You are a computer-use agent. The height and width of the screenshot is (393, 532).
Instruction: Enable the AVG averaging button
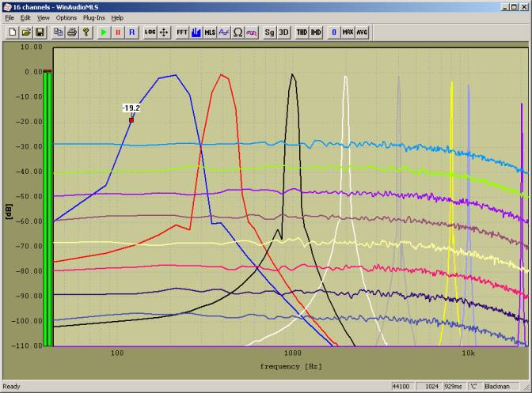pyautogui.click(x=362, y=32)
